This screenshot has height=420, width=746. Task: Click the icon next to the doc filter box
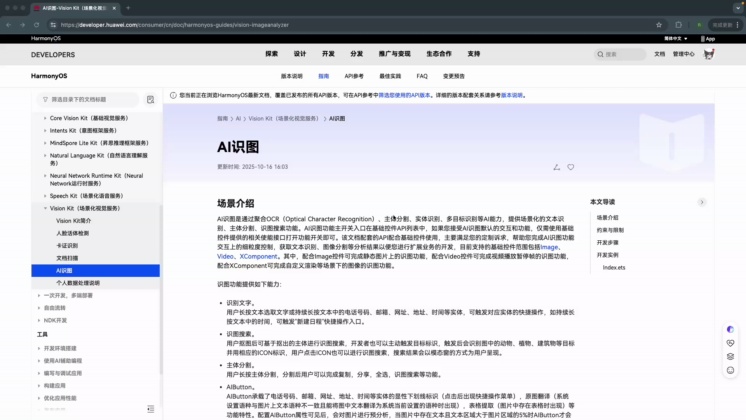pos(150,100)
